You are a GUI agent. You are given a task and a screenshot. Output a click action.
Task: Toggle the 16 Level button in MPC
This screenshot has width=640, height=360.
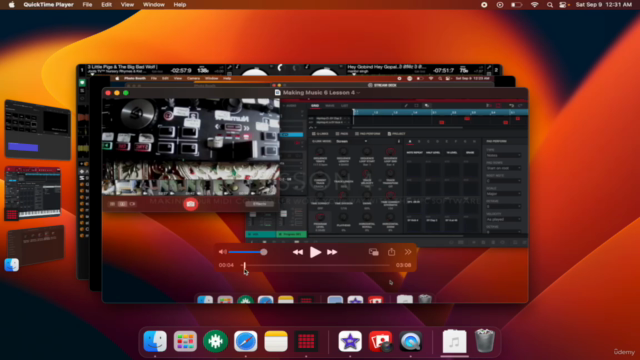(452, 153)
